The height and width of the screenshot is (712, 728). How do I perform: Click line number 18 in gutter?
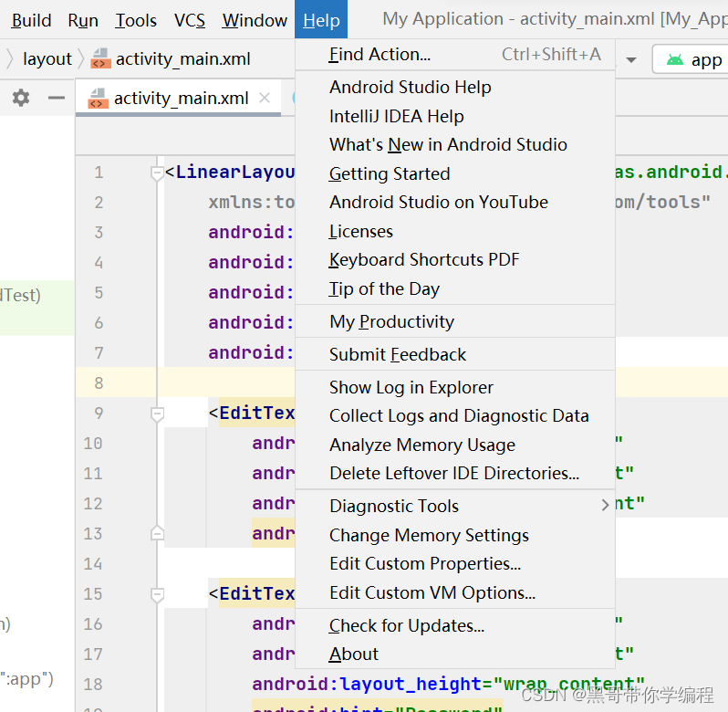click(93, 684)
